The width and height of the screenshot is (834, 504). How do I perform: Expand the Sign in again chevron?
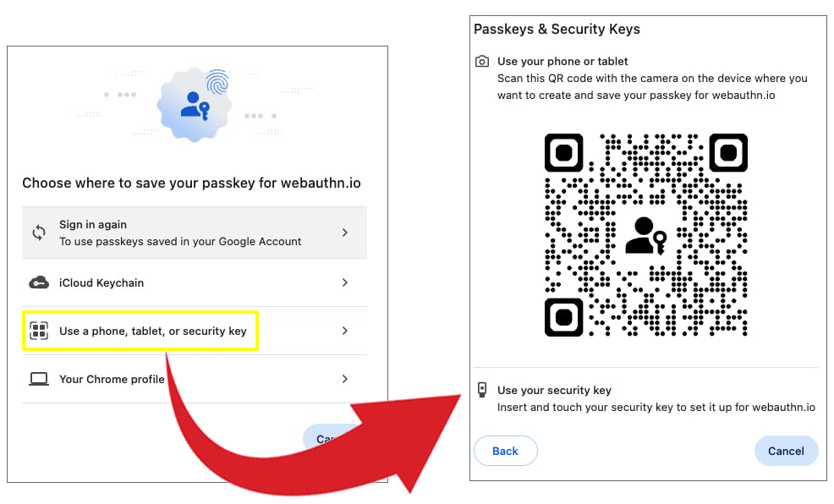click(x=345, y=233)
